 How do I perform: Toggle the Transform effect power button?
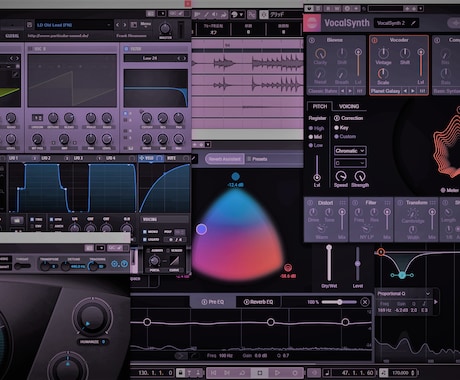[400, 202]
